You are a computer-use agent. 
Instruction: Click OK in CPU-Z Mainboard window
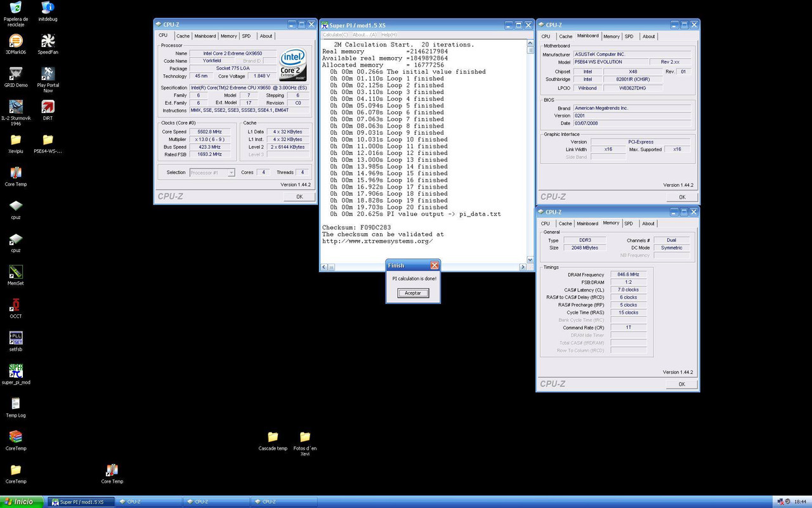point(682,197)
